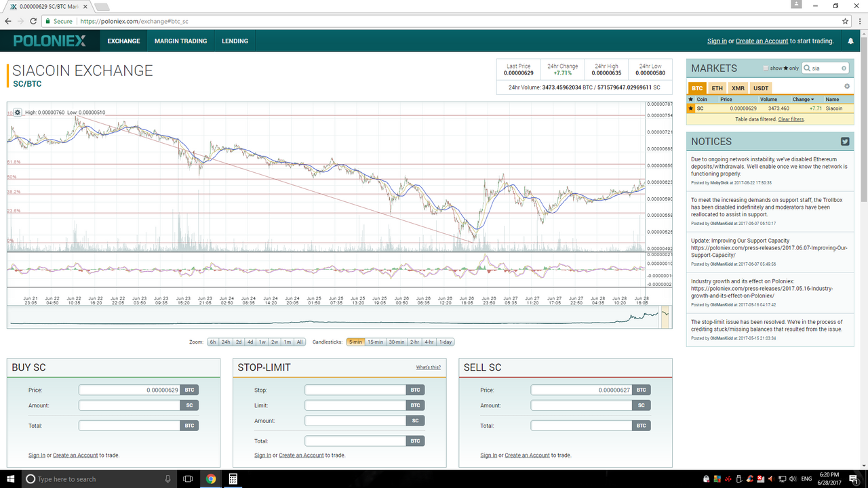Image resolution: width=868 pixels, height=488 pixels.
Task: Select 2-hr candlesticks
Action: [x=414, y=342]
